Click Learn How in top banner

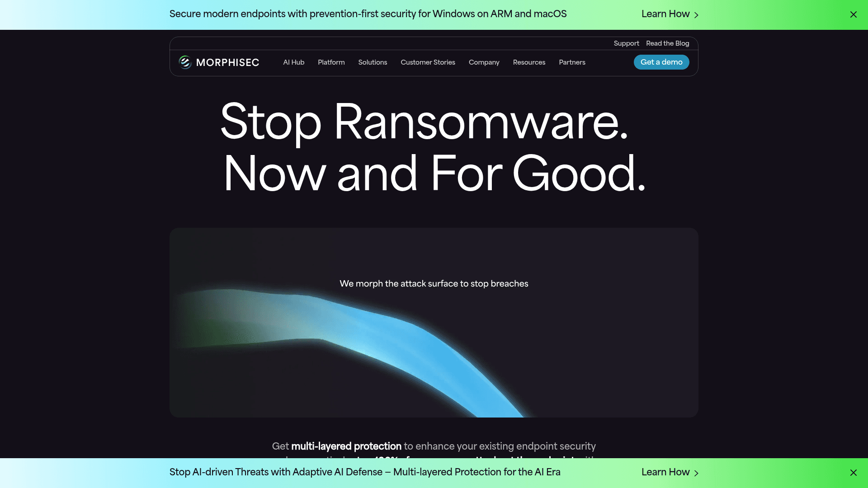point(665,14)
